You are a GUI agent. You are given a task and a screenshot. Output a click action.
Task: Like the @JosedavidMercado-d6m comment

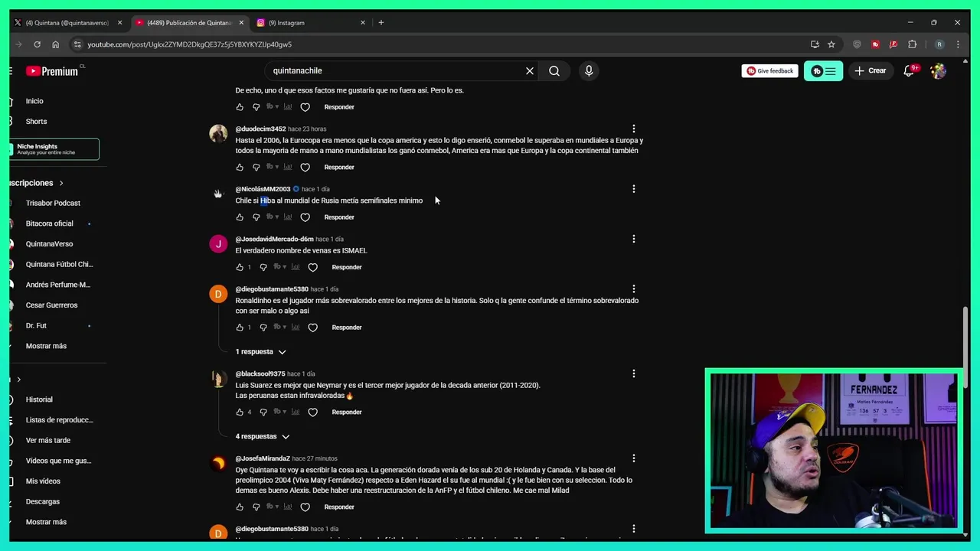[x=240, y=267]
